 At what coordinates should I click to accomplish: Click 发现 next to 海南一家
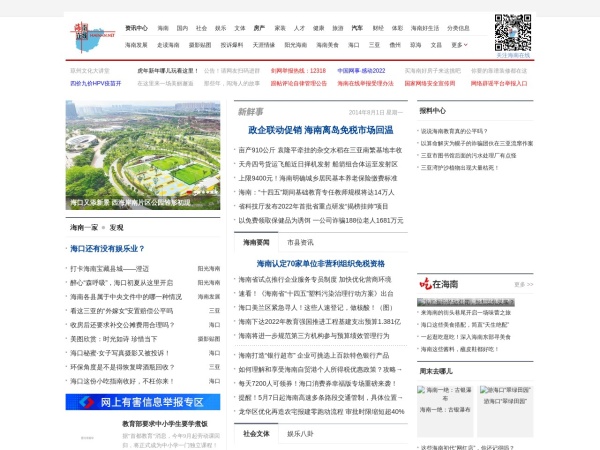(116, 227)
